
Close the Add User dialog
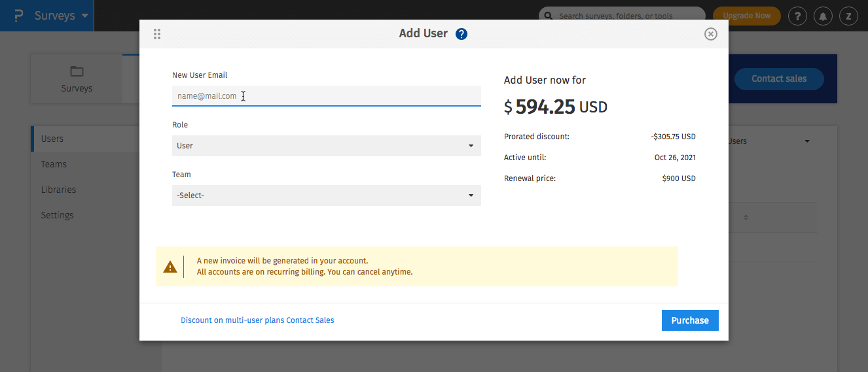click(x=710, y=34)
